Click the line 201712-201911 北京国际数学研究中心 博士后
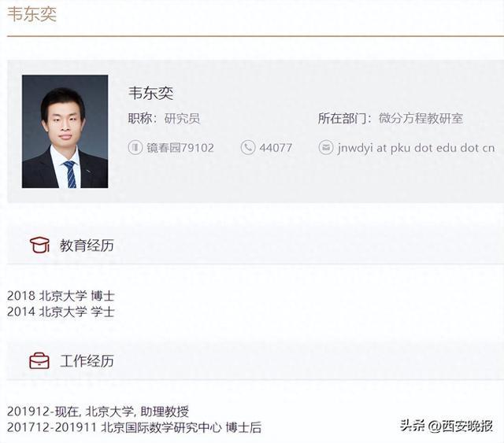Screen dimensions: 504x443 tap(135, 427)
